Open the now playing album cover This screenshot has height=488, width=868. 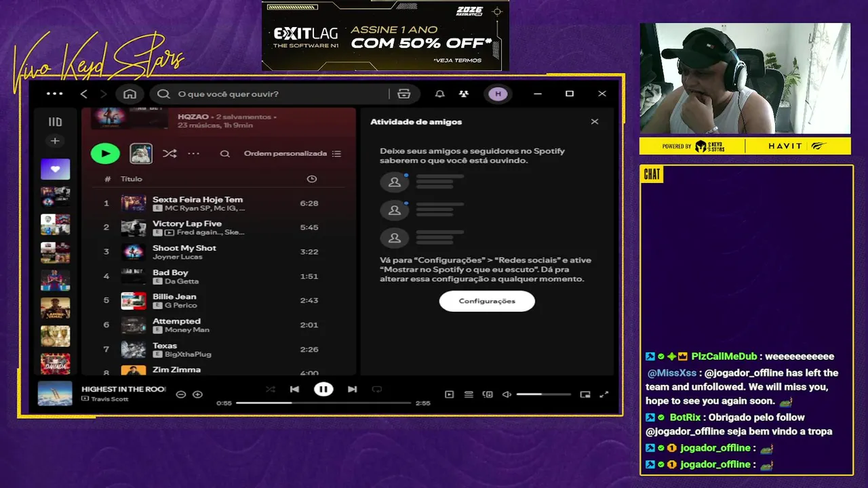coord(55,393)
